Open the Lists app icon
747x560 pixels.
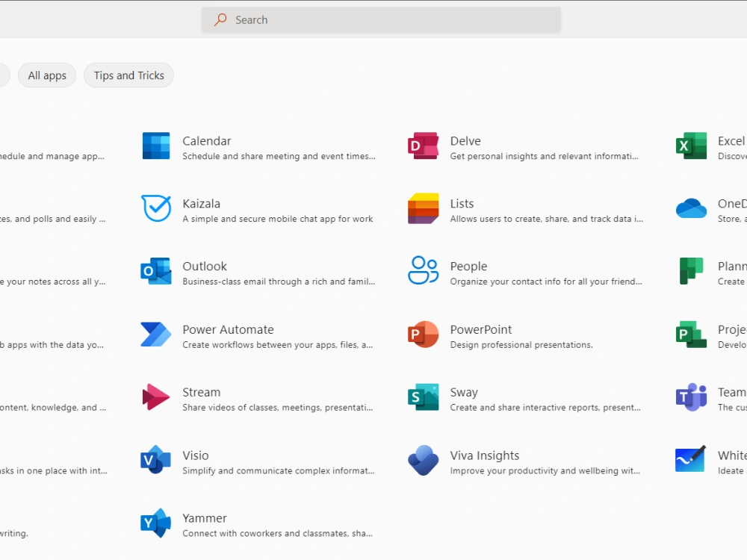(x=423, y=208)
